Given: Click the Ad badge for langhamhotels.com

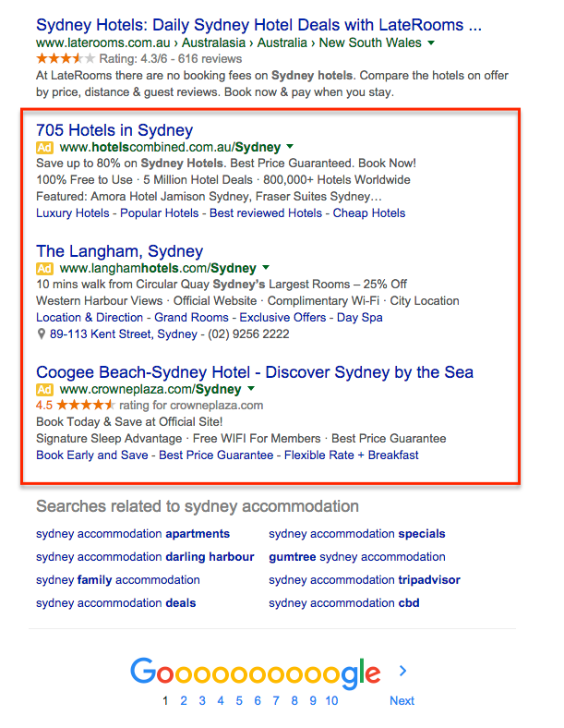Looking at the screenshot, I should pyautogui.click(x=45, y=268).
